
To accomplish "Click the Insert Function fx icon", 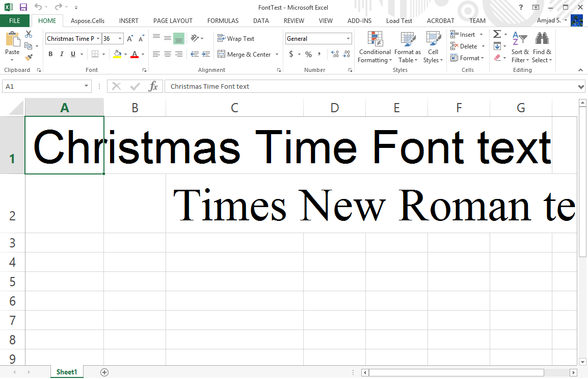I will (153, 86).
